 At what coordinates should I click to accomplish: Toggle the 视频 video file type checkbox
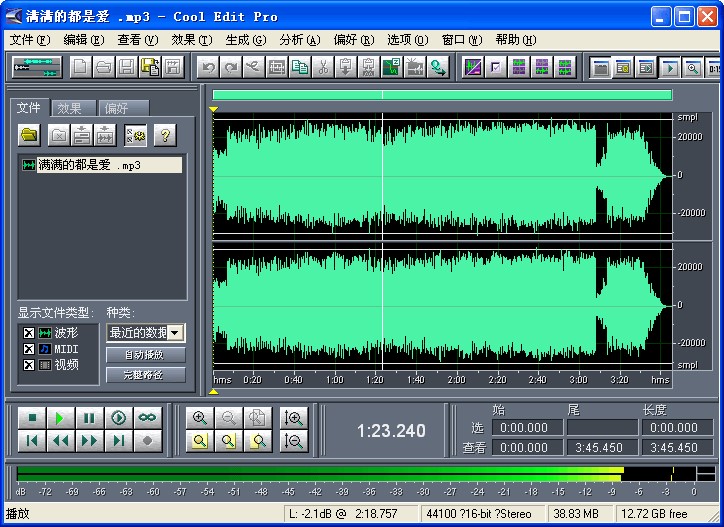click(x=29, y=365)
